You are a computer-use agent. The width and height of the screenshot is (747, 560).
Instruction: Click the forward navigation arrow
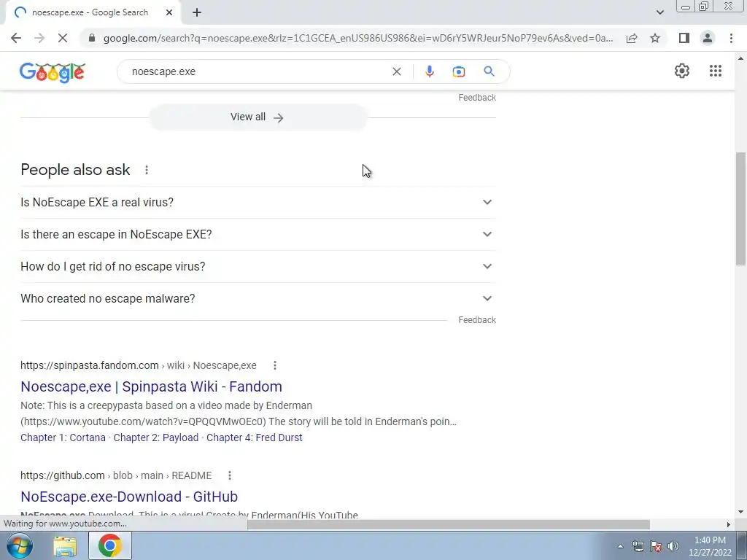click(x=39, y=38)
